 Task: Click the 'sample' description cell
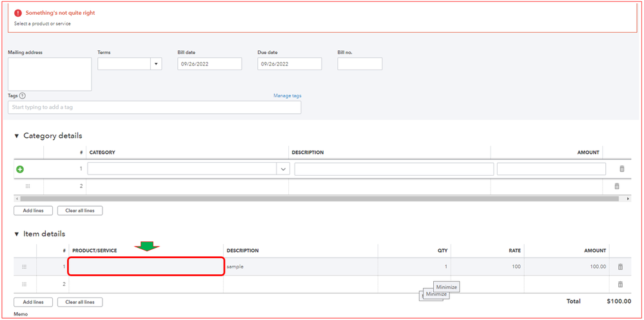tap(300, 267)
